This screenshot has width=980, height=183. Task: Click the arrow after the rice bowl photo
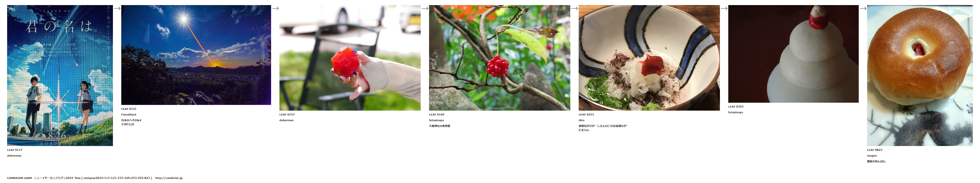pos(724,8)
